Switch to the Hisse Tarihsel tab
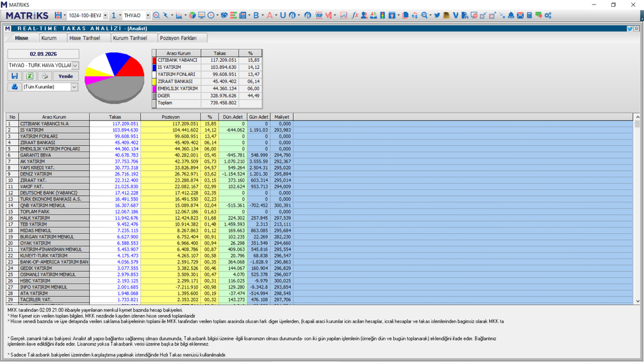The height and width of the screenshot is (362, 644). click(85, 38)
